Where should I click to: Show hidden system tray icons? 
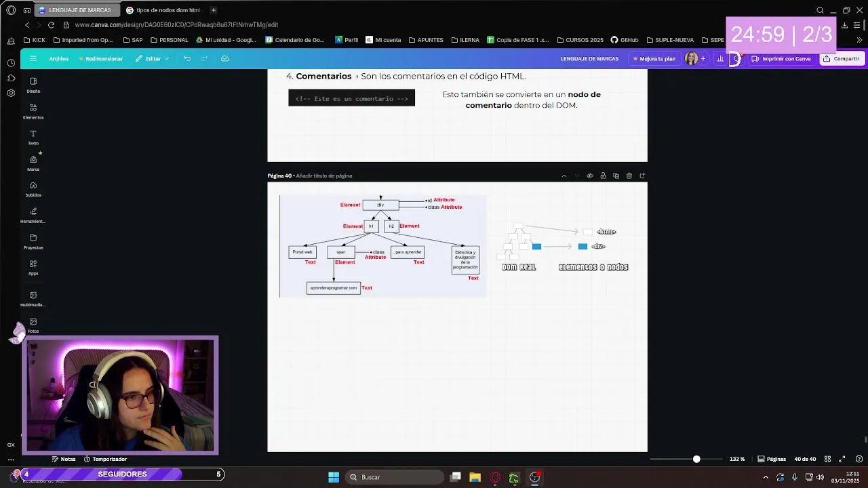click(766, 477)
